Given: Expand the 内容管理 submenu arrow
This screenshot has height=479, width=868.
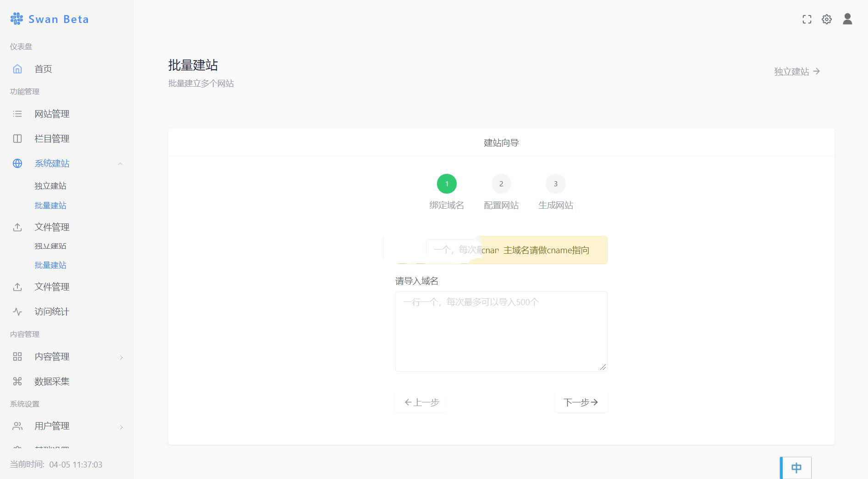Looking at the screenshot, I should (121, 357).
